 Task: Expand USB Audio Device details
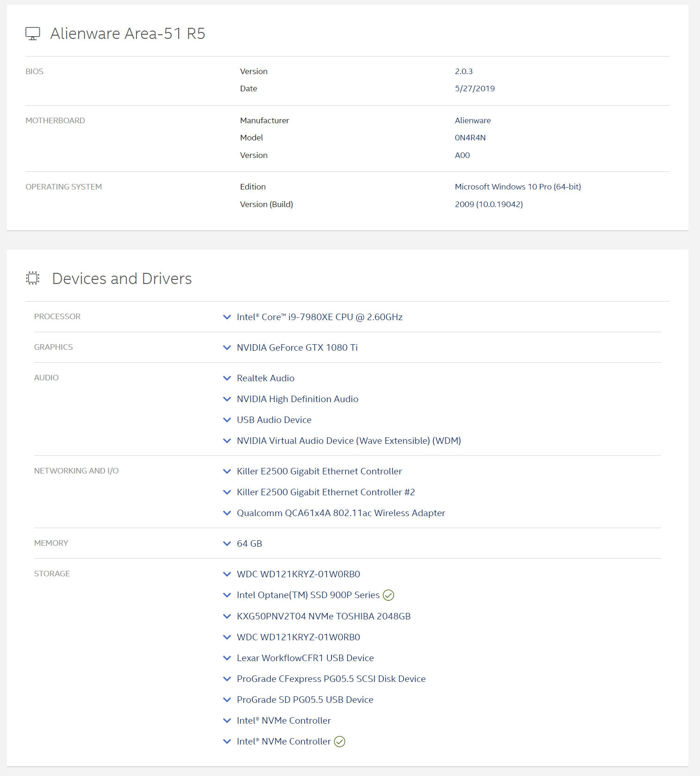(227, 420)
